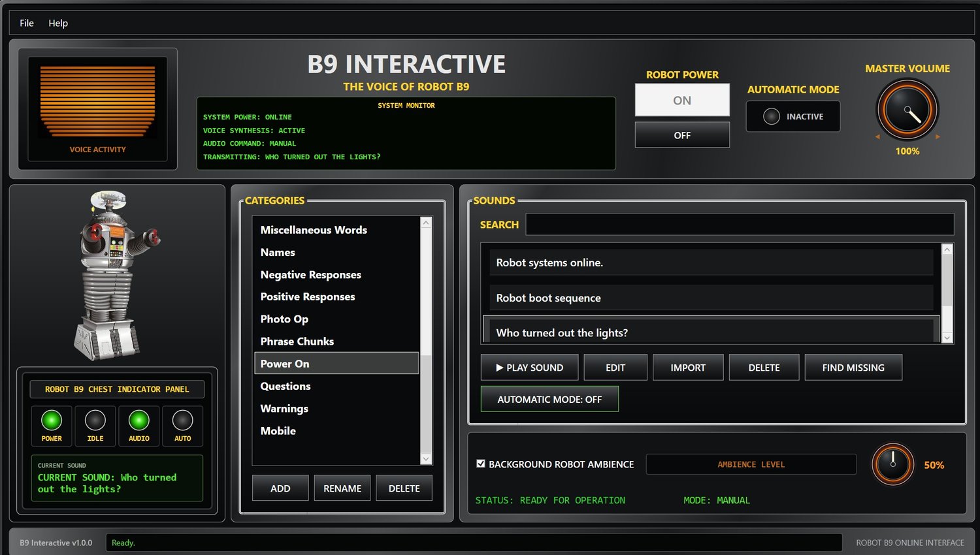Click the Ambience Level knob
This screenshot has height=555, width=980.
coord(892,464)
